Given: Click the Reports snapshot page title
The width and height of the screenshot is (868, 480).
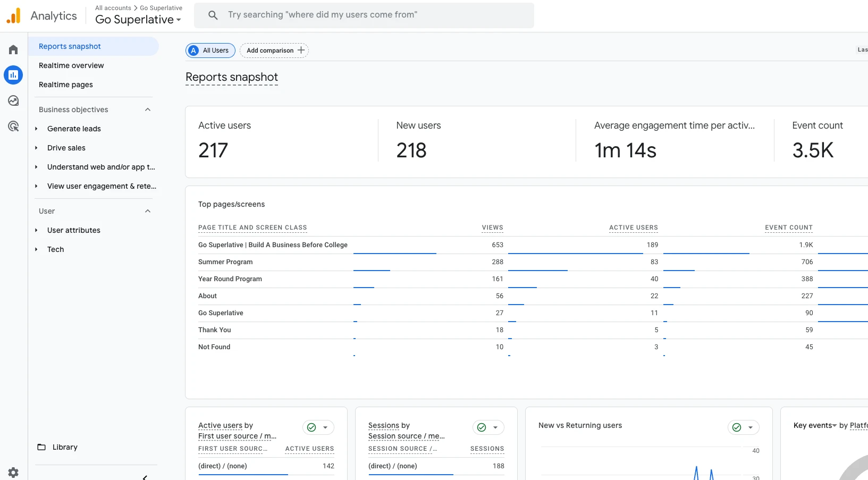Looking at the screenshot, I should click(x=232, y=77).
